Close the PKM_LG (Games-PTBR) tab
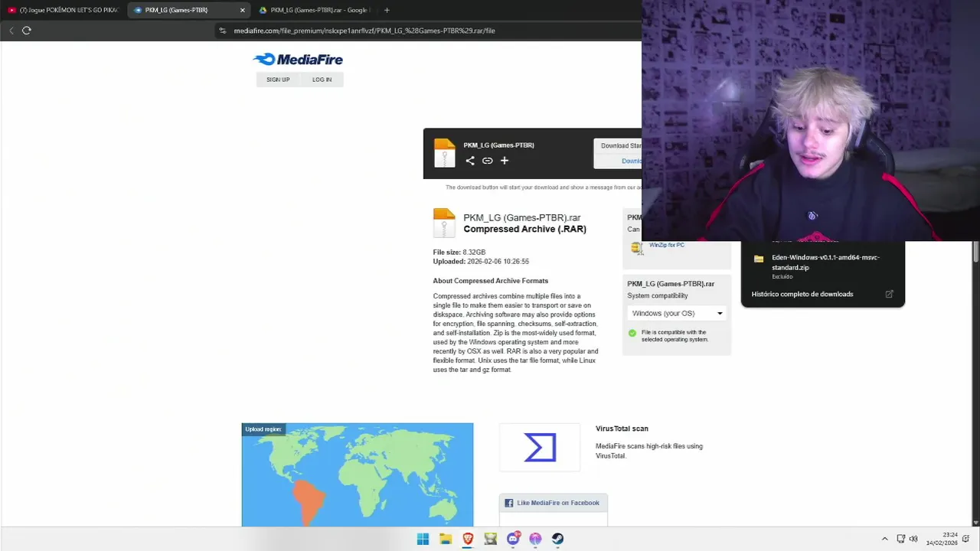 (x=243, y=10)
